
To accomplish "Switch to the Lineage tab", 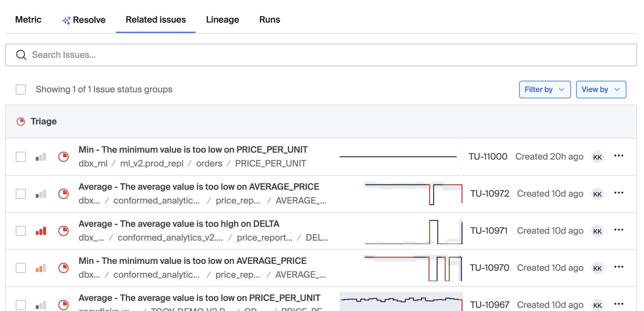I will (x=222, y=20).
